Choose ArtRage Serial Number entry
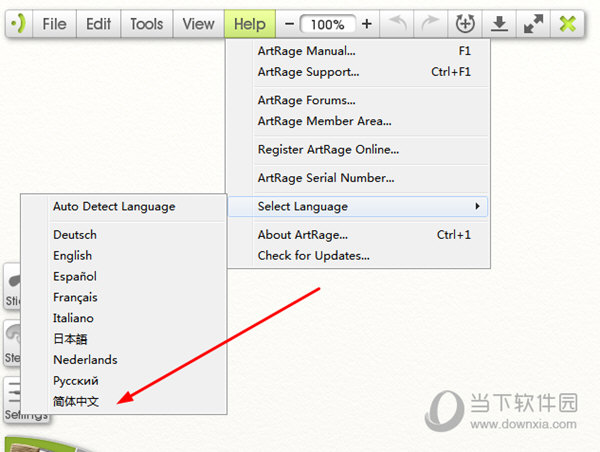The width and height of the screenshot is (600, 452). tap(359, 178)
